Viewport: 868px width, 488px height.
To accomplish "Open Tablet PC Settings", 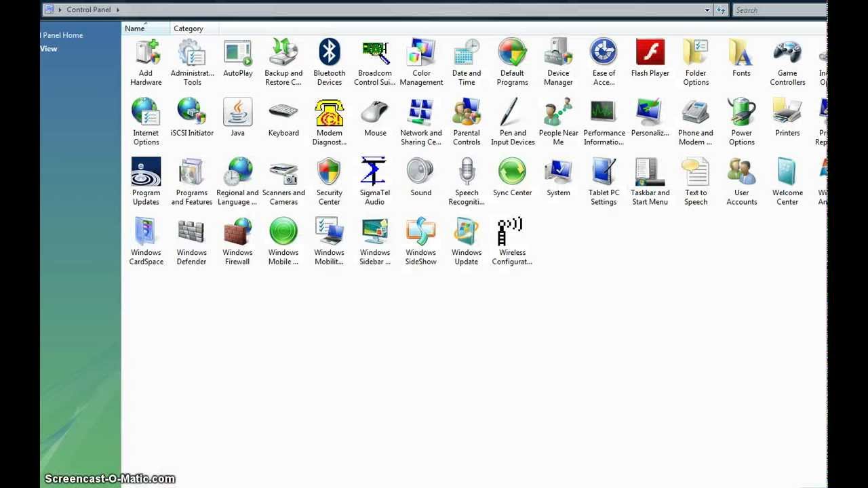I will pyautogui.click(x=604, y=182).
